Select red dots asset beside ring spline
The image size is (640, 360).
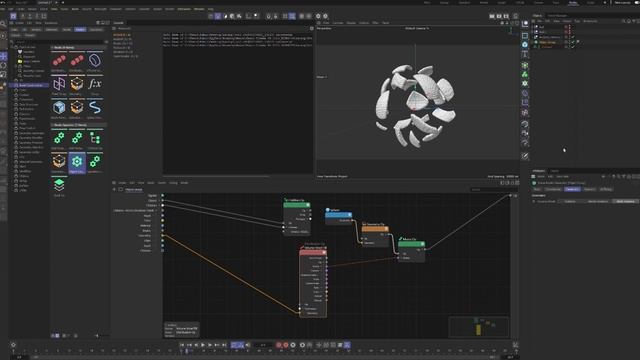pyautogui.click(x=77, y=61)
